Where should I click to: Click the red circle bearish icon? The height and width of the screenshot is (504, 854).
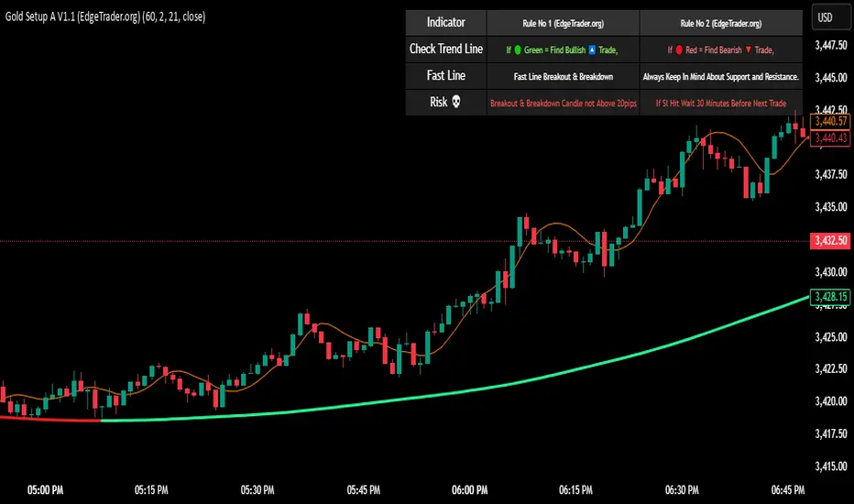(679, 49)
